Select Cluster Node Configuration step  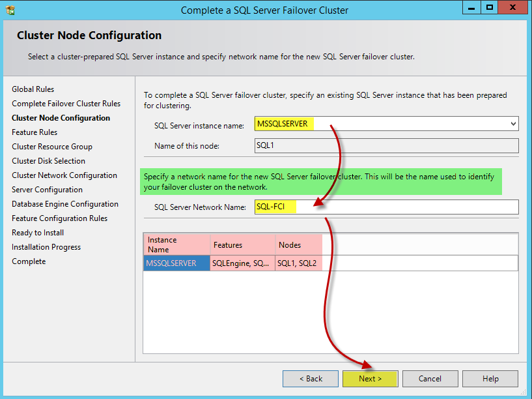point(61,118)
